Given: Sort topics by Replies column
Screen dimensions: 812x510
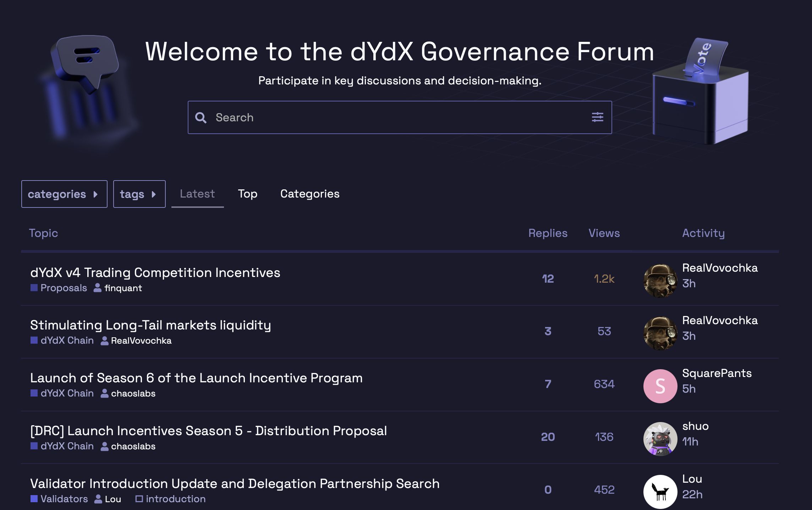Looking at the screenshot, I should [548, 233].
